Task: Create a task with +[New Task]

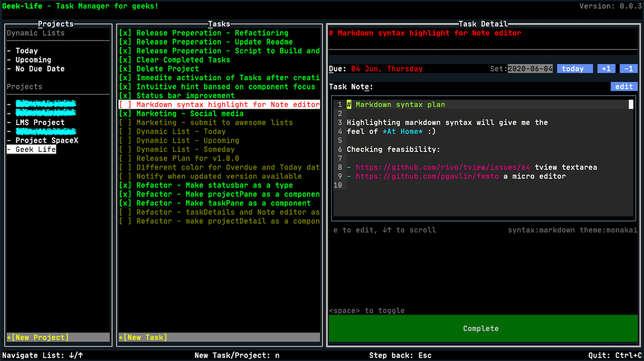Action: tap(143, 337)
